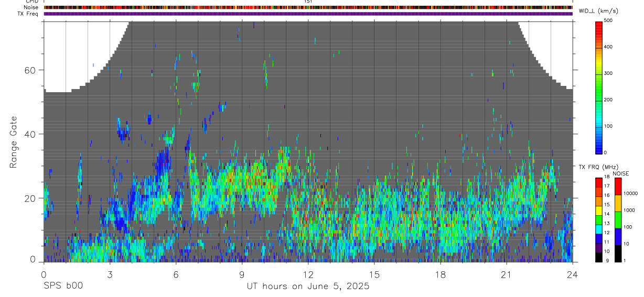This screenshot has width=644, height=297.
Task: Select the multicolored Noise strip above the plot
Action: [x=308, y=7]
